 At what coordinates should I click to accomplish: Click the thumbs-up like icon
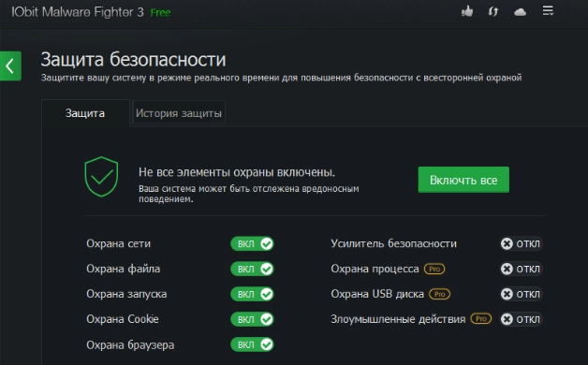[x=467, y=11]
